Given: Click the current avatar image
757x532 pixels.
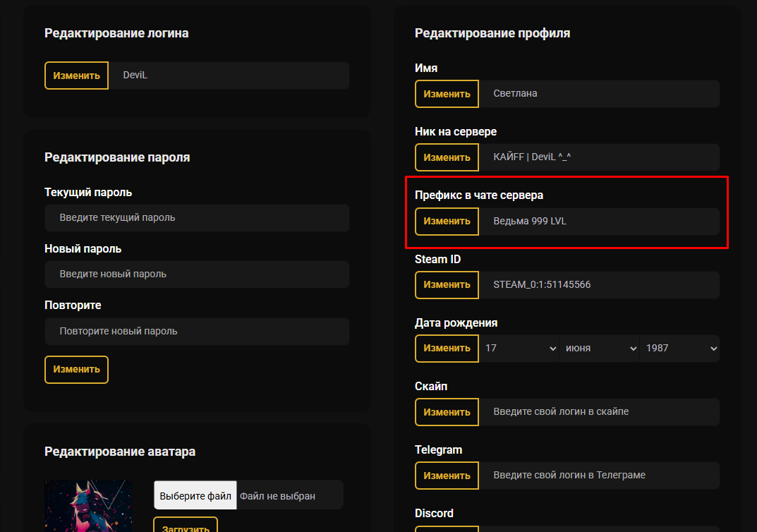Looking at the screenshot, I should (x=88, y=506).
